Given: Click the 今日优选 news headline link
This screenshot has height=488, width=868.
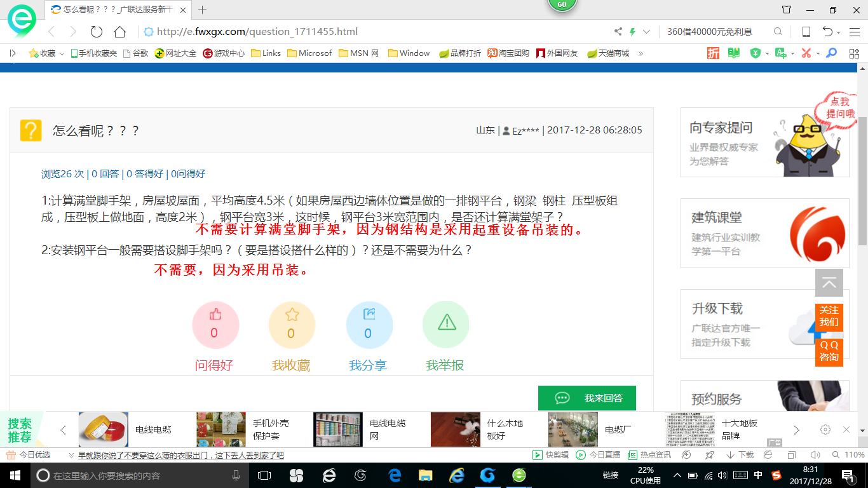Looking at the screenshot, I should [181, 455].
